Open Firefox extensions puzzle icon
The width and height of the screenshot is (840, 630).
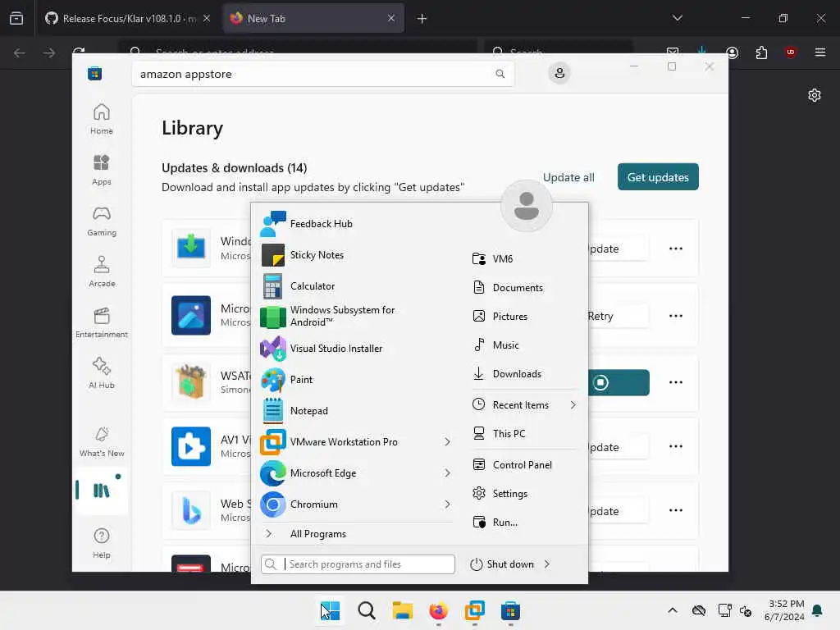click(761, 52)
